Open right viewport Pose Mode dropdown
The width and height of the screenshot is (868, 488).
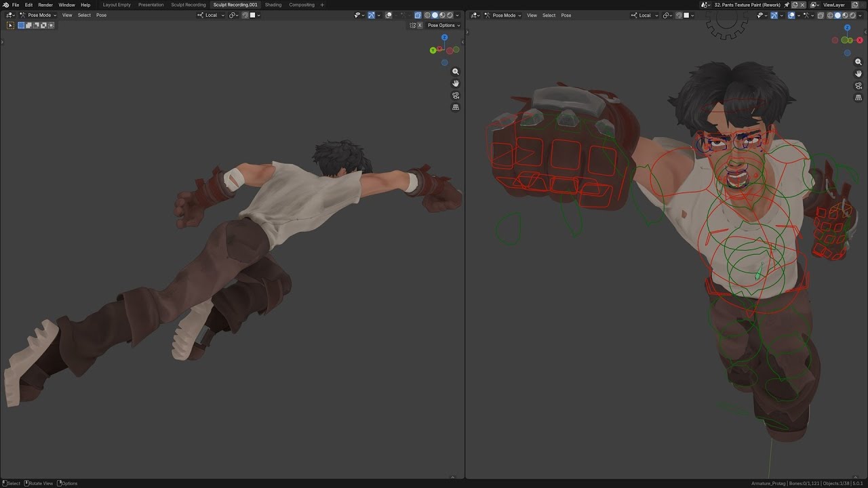coord(503,15)
